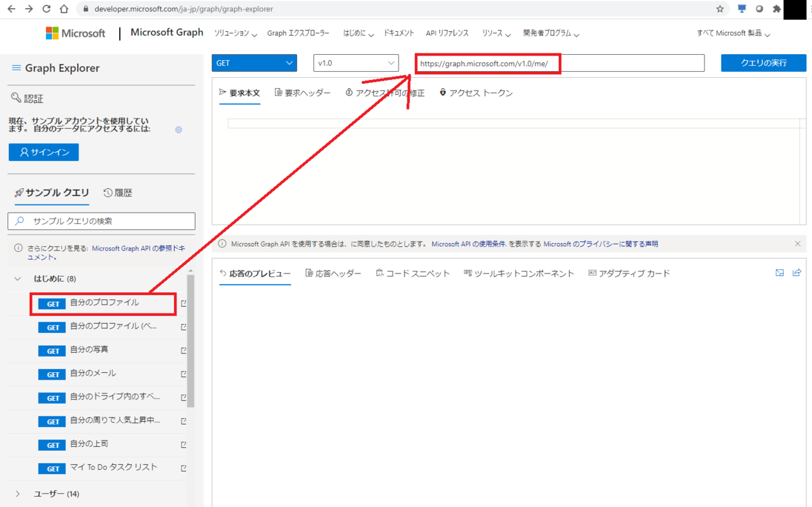The height and width of the screenshot is (507, 812).
Task: Expand the response preview fullscreen icon
Action: tap(780, 273)
